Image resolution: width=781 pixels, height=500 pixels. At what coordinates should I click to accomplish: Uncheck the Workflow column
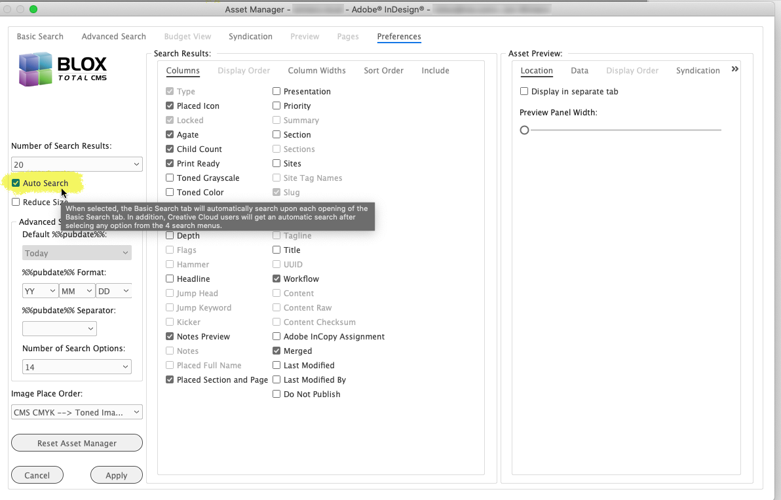pos(276,279)
